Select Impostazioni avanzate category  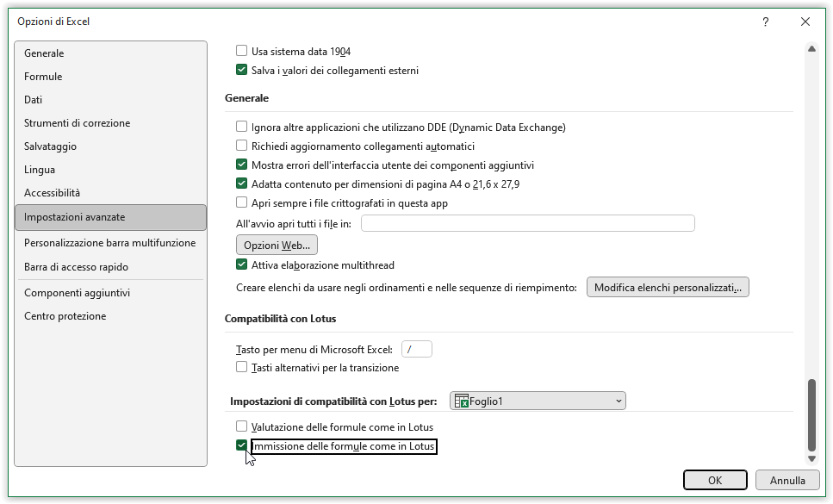point(110,217)
